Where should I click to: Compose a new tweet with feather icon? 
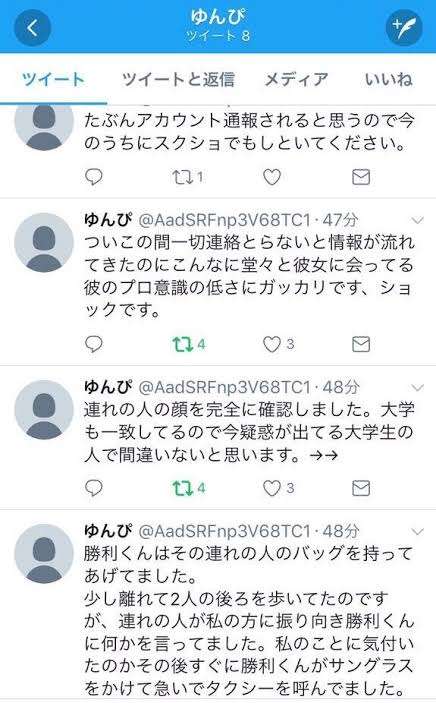pyautogui.click(x=404, y=27)
